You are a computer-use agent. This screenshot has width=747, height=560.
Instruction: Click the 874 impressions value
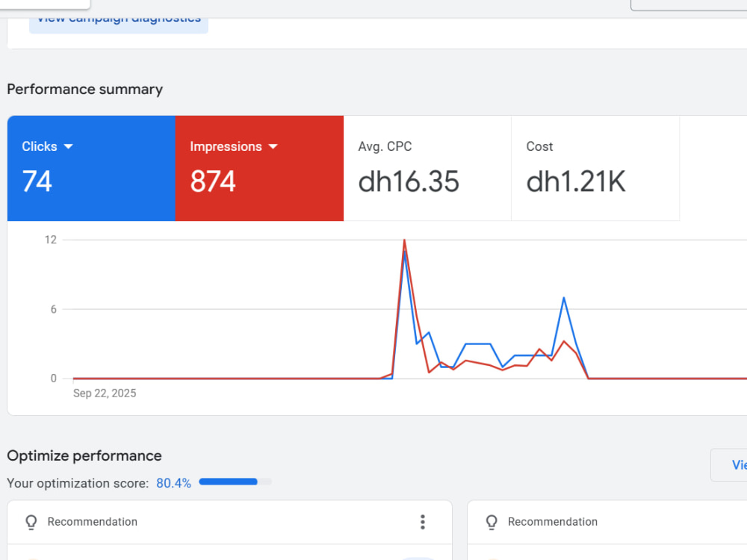pyautogui.click(x=213, y=182)
